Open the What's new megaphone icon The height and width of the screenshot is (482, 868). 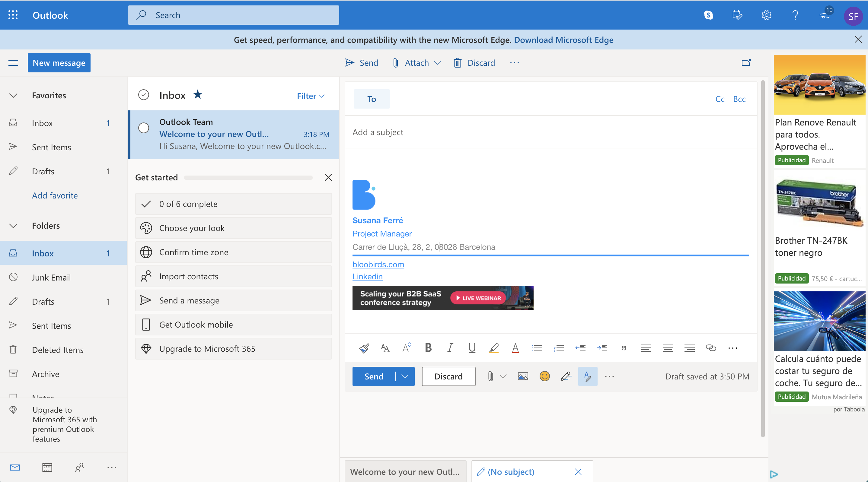pos(825,15)
